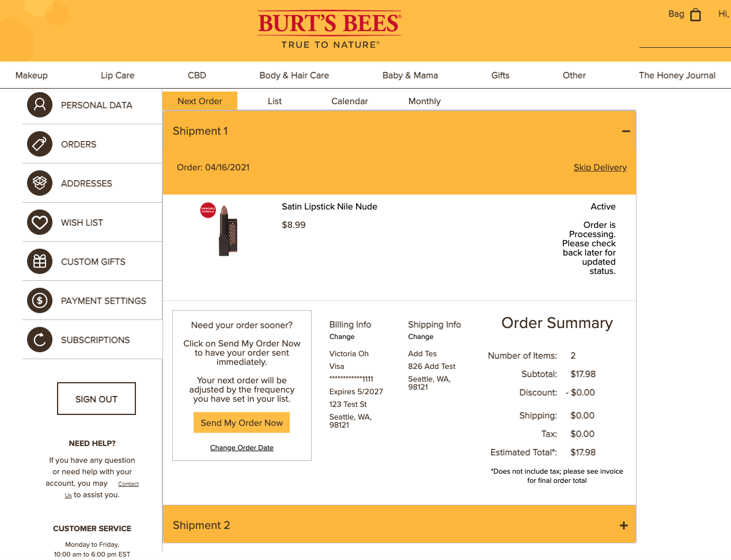Click the Change Order Date link

click(x=242, y=447)
